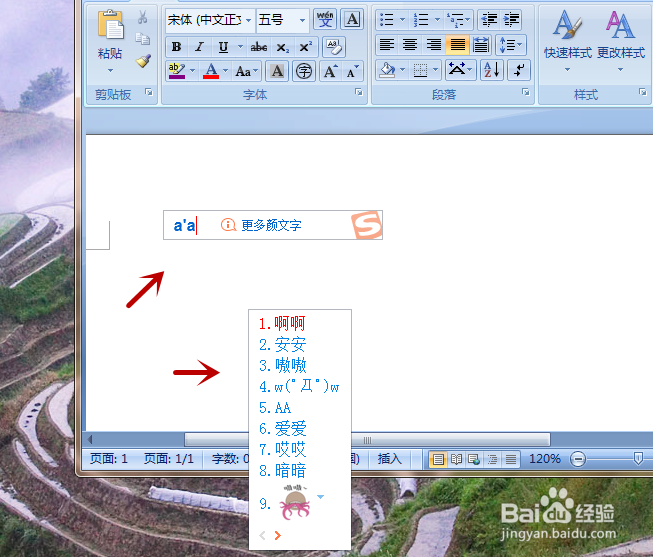Click the Paste clipboard icon
This screenshot has height=557, width=653.
(x=110, y=25)
